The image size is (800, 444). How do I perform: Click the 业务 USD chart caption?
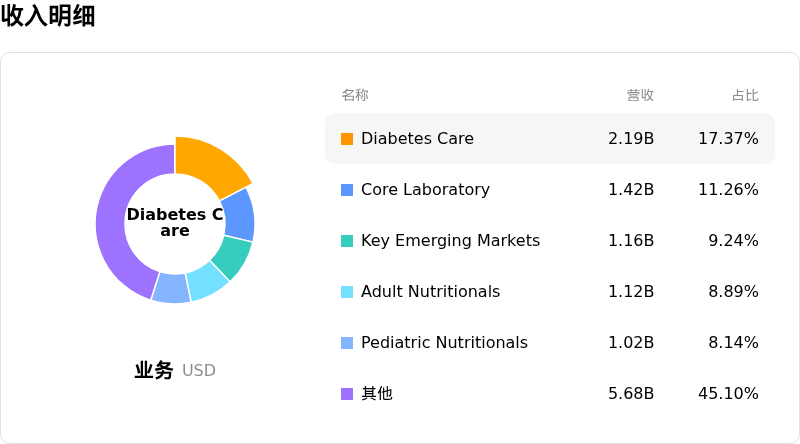point(175,370)
